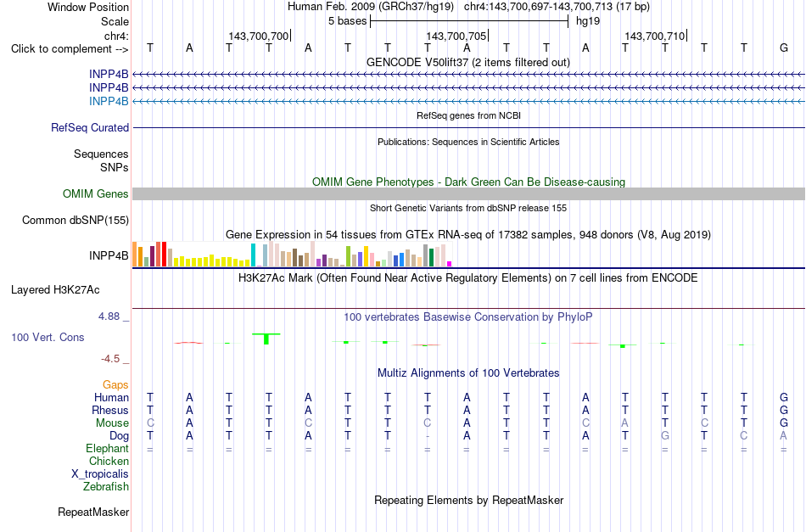Click the G base in the complement row
This screenshot has height=532, width=806.
[783, 48]
